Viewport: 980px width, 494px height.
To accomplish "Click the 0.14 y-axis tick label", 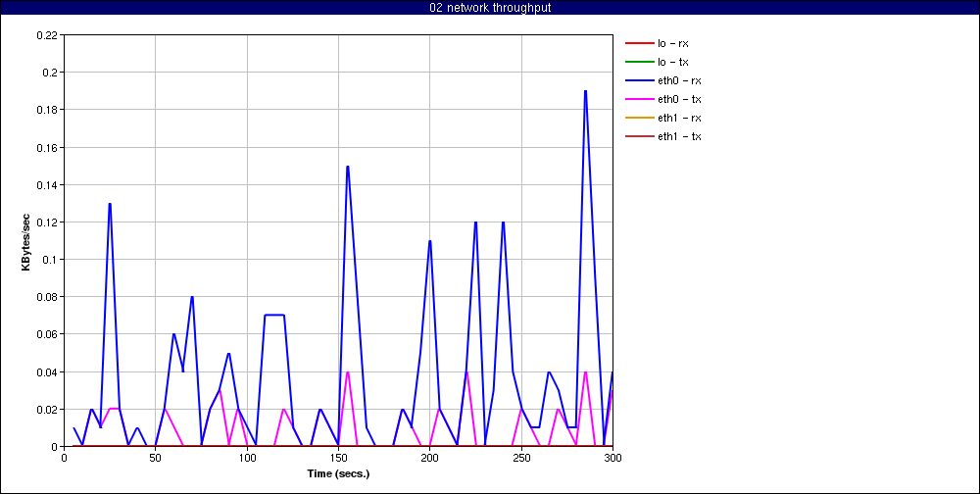I will (47, 185).
